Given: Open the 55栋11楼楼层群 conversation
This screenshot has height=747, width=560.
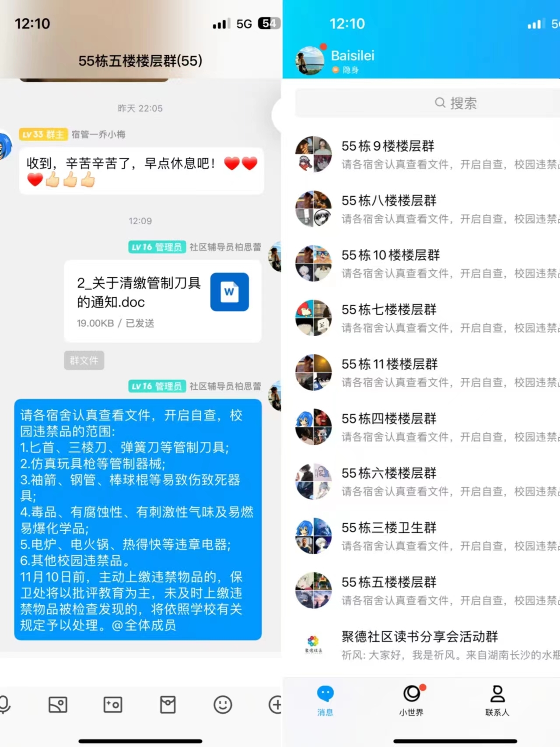Looking at the screenshot, I should click(x=421, y=373).
